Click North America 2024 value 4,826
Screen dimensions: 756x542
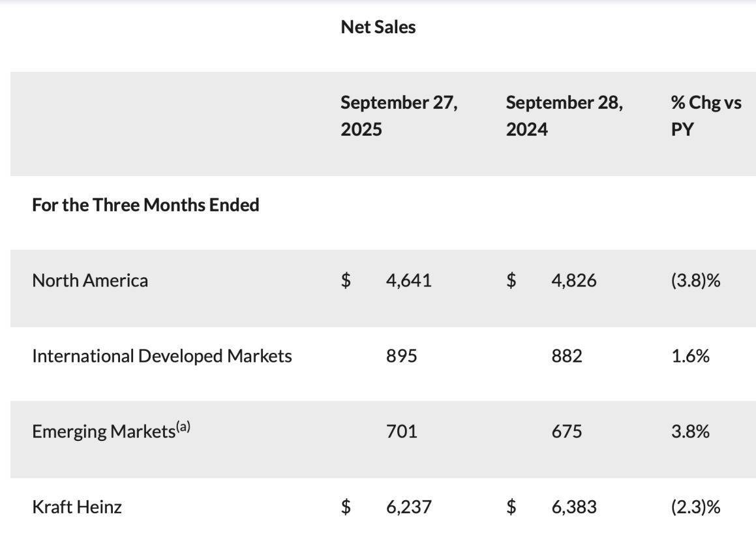(573, 280)
